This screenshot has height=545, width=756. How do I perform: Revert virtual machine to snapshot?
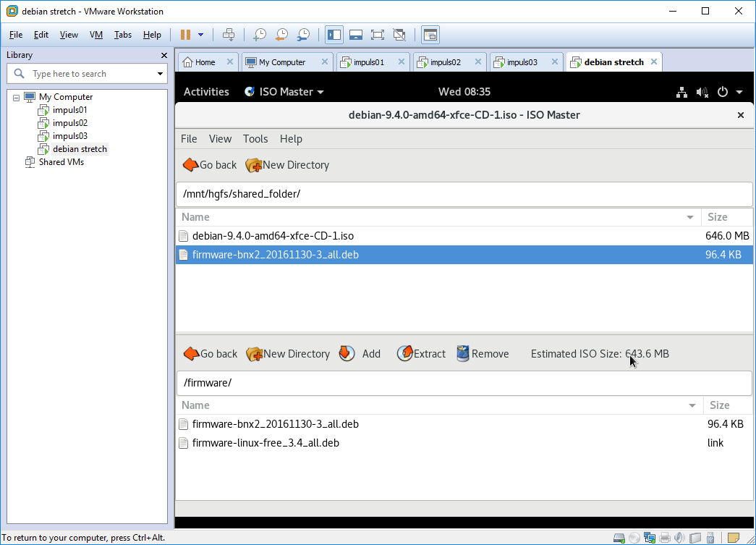coord(281,35)
